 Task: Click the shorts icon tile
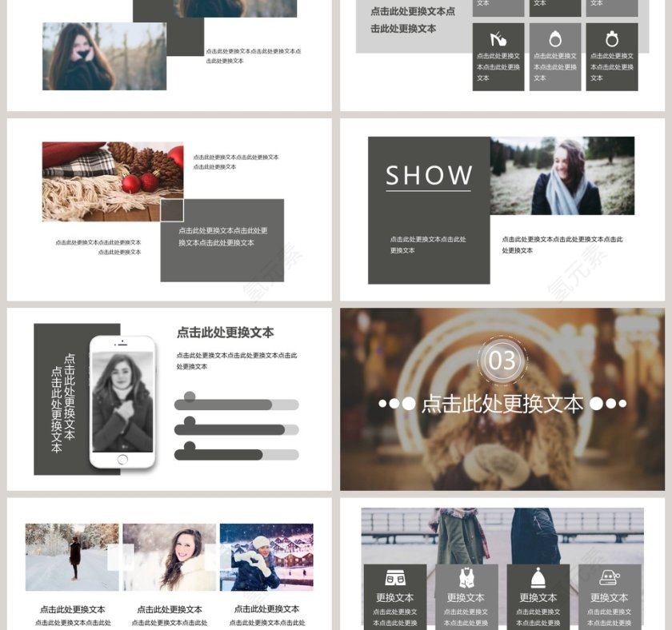pos(394,577)
